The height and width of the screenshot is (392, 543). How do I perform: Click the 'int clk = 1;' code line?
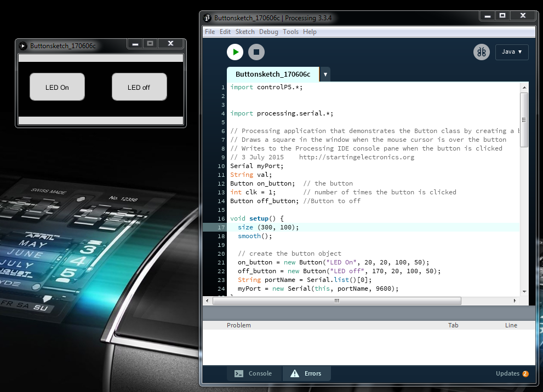[x=253, y=192]
